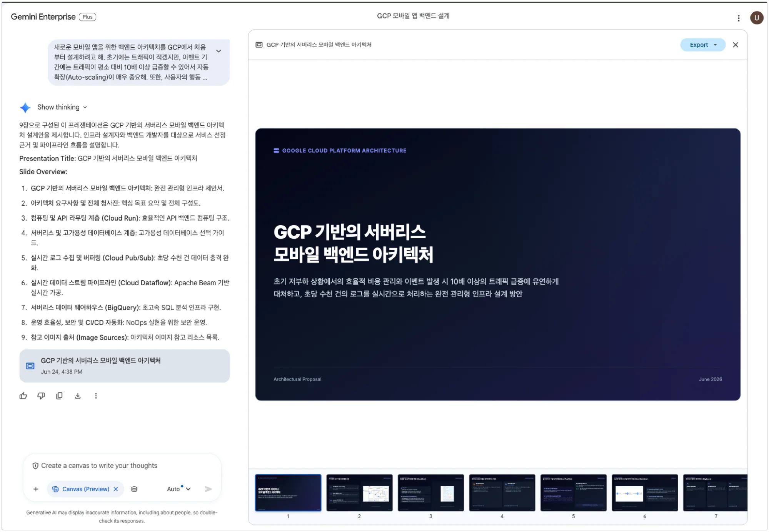Click the conversation title 'GCP 모바일 앱 백엔드 설계'
Image resolution: width=769 pixels, height=532 pixels.
click(413, 16)
